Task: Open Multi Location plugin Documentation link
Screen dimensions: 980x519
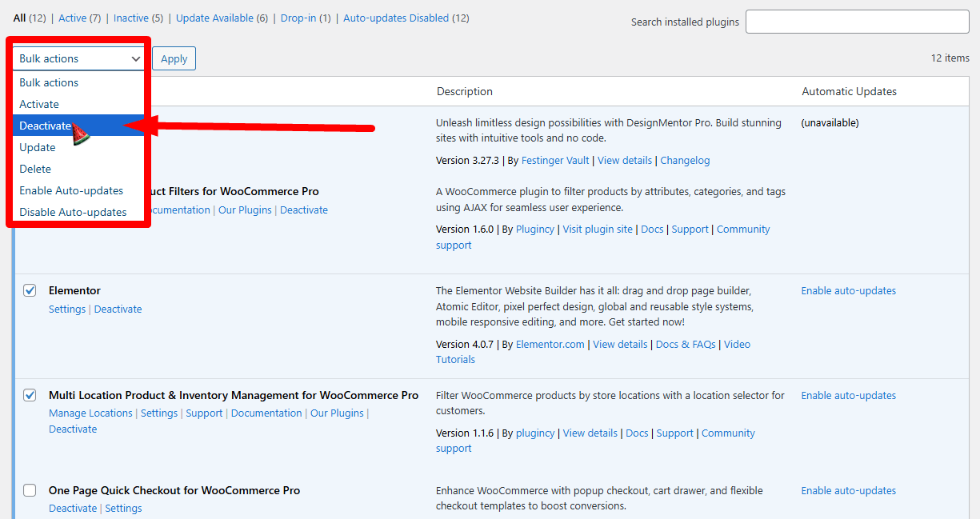Action: [x=266, y=413]
